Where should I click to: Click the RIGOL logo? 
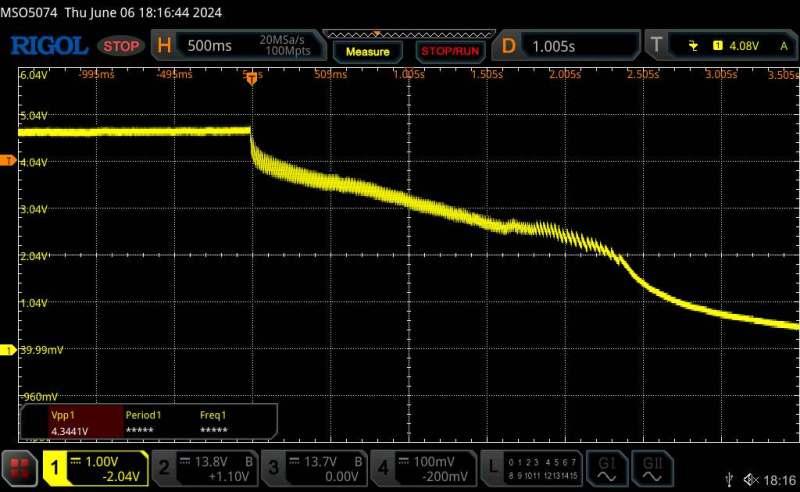[50, 46]
